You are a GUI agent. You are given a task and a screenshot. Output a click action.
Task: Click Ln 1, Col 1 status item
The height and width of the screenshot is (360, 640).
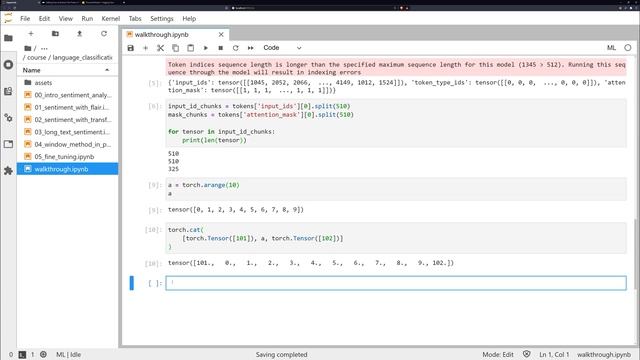[x=554, y=355]
